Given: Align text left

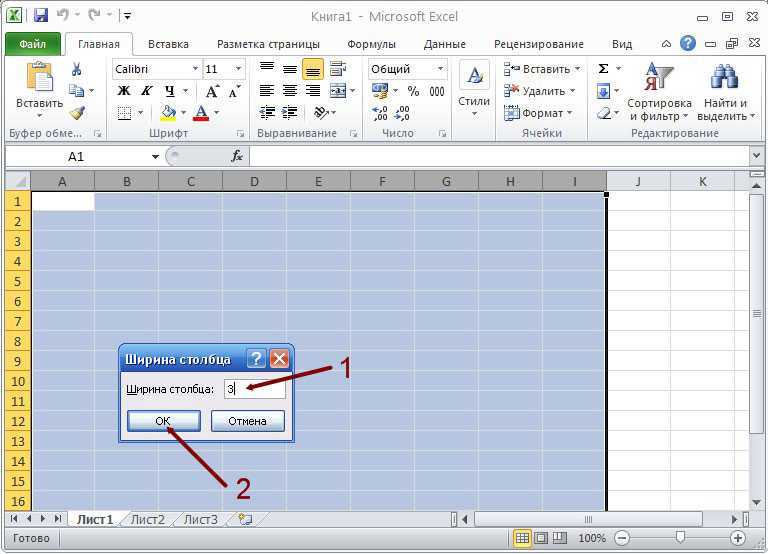Looking at the screenshot, I should [x=267, y=91].
